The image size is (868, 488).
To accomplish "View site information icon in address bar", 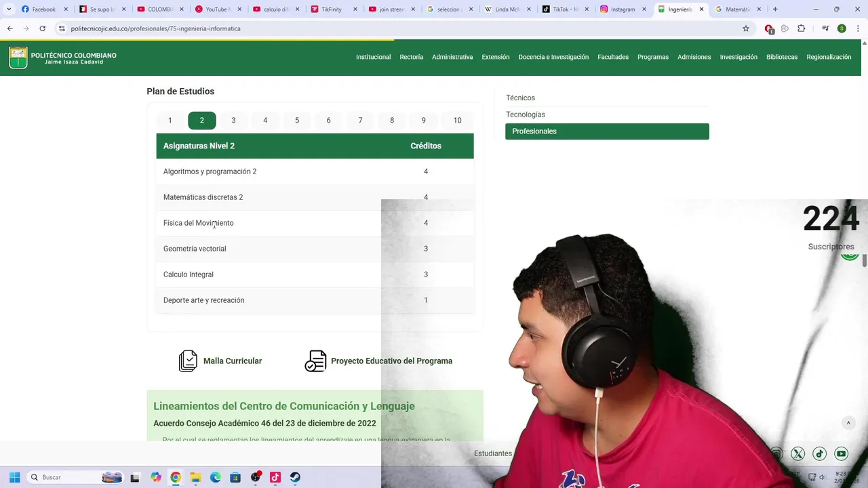I will point(62,28).
